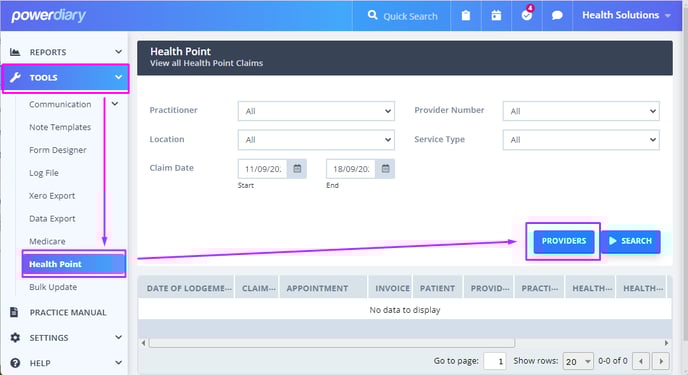Viewport: 688px width, 375px height.
Task: Open Form Designer
Action: click(58, 150)
